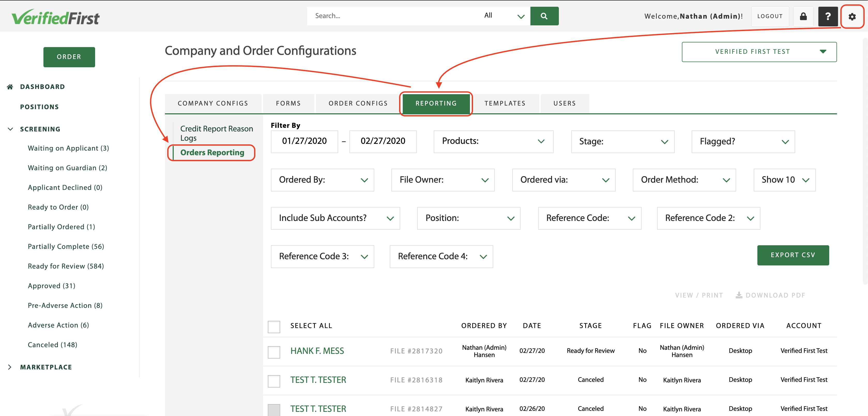Open the Reference Code 4 dropdown

click(441, 257)
